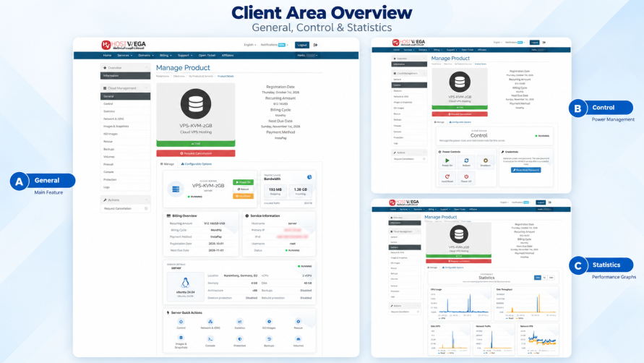Click the Ubuntu 24.04 penguin OS icon

coord(185,283)
